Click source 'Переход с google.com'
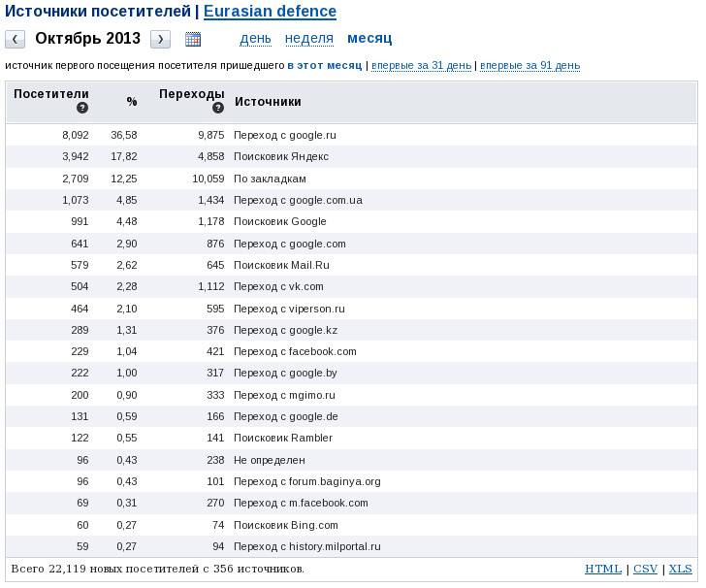The height and width of the screenshot is (588, 706). (290, 244)
